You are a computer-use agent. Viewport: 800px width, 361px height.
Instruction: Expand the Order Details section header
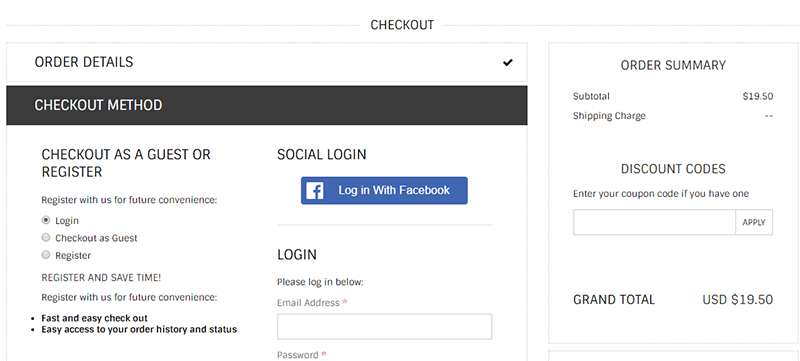point(267,62)
